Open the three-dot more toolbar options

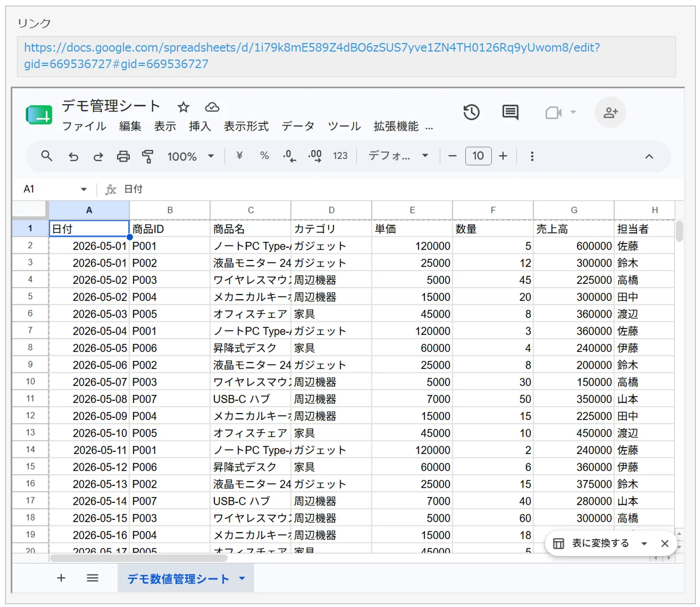point(532,157)
